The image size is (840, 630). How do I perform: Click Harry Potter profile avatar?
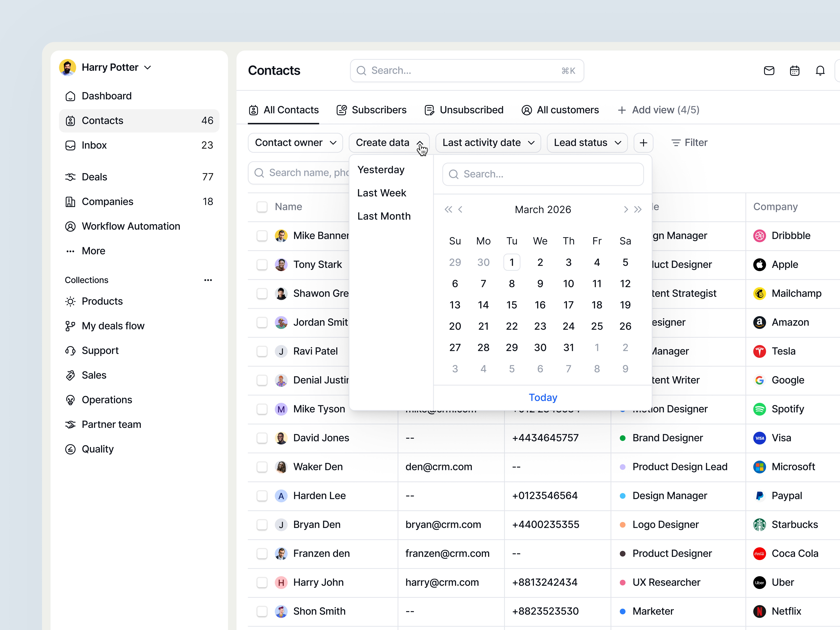(68, 68)
